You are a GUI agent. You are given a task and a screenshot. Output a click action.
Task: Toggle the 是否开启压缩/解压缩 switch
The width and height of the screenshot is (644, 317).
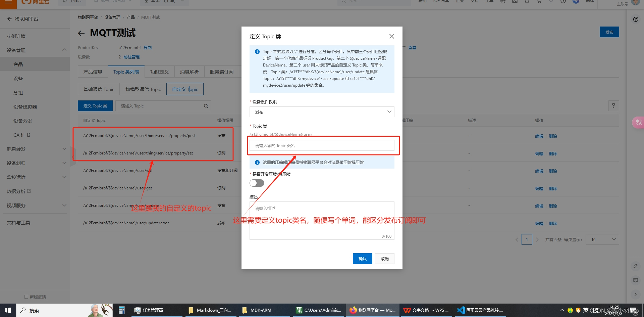257,183
